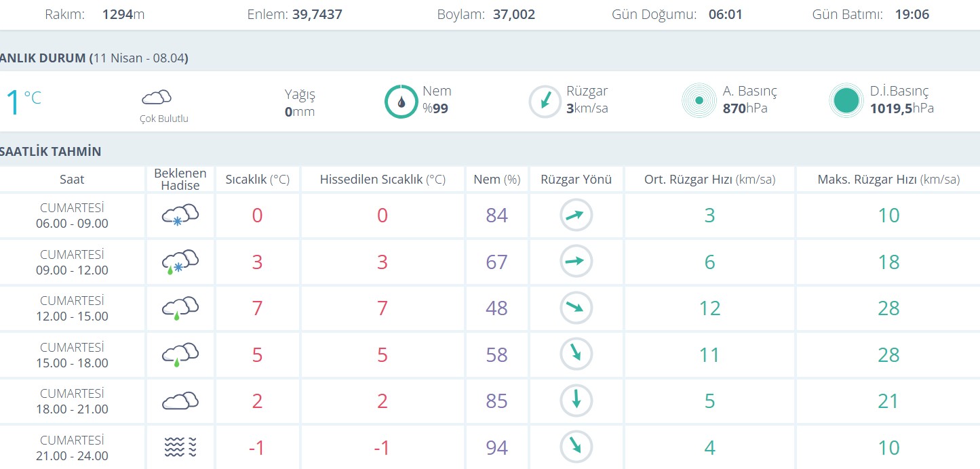Click the fog icon for 21.00 - 24.00
Image resolution: width=980 pixels, height=469 pixels.
coord(180,447)
